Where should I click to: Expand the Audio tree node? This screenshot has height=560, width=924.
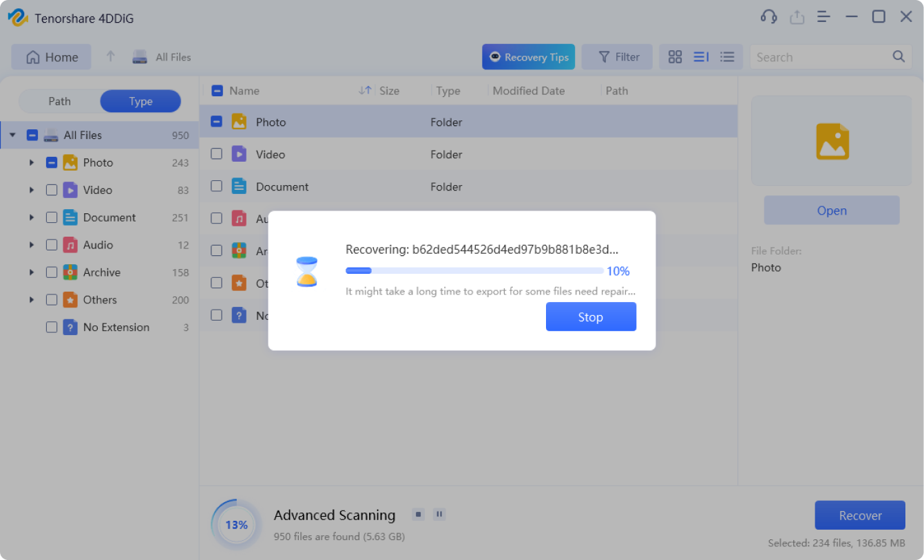coord(32,245)
